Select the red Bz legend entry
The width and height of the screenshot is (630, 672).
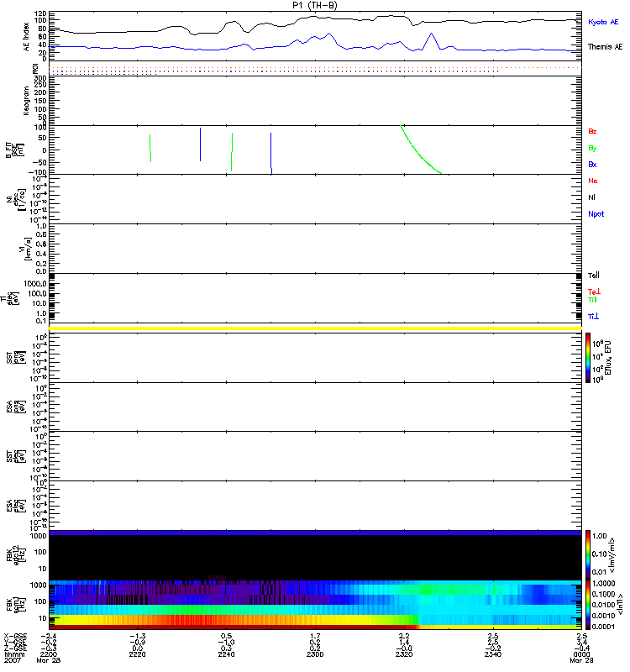pyautogui.click(x=593, y=132)
